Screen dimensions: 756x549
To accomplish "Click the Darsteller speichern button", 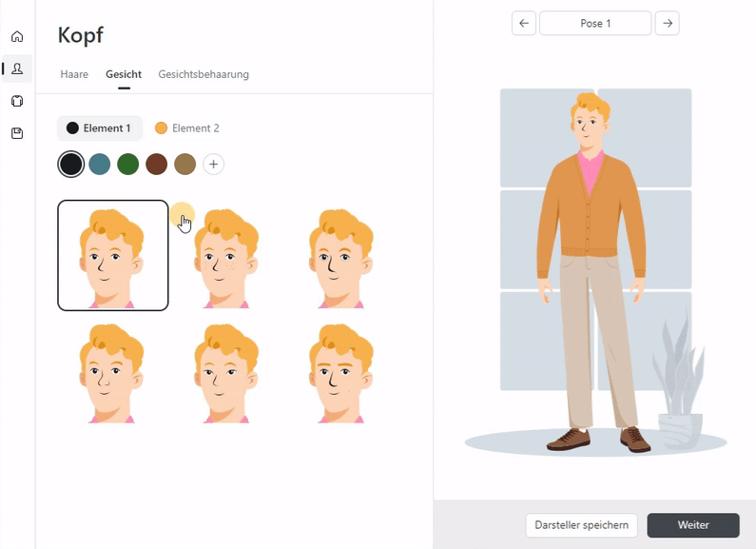I will (x=581, y=525).
